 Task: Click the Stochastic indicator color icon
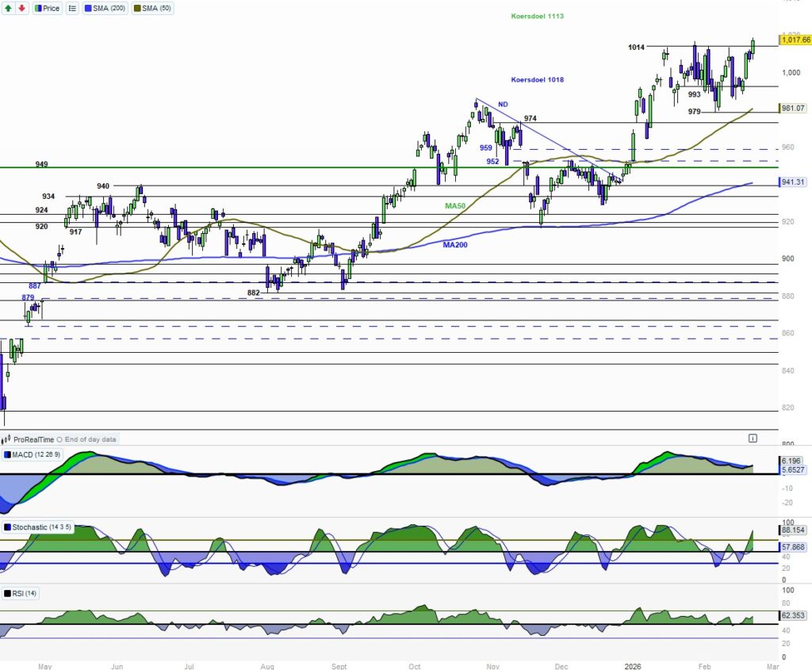click(x=7, y=526)
